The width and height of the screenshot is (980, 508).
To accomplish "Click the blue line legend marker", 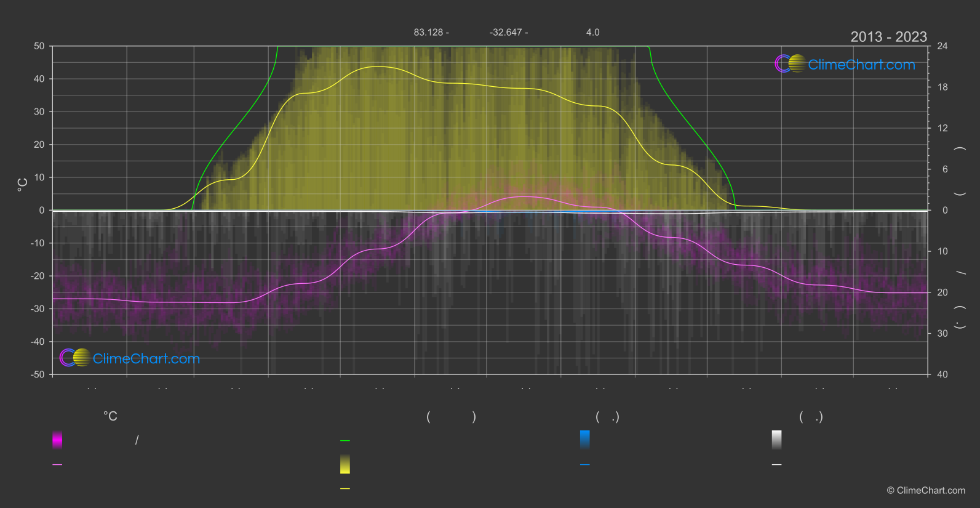I will click(584, 465).
